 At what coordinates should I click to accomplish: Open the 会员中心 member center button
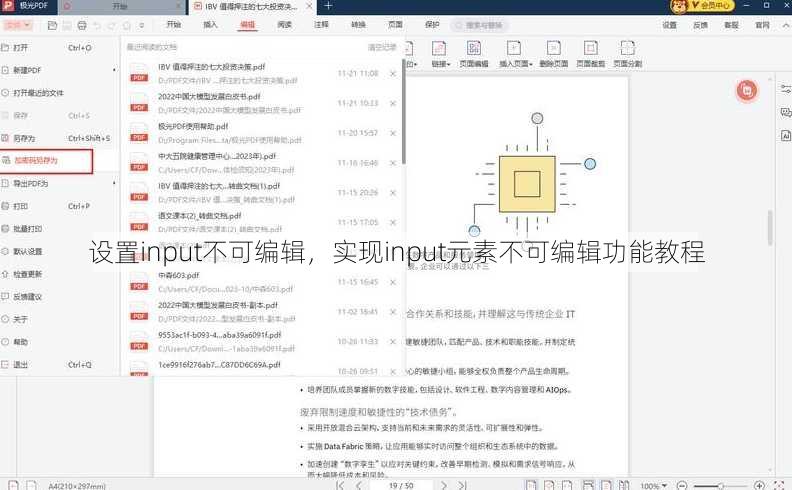tap(703, 6)
